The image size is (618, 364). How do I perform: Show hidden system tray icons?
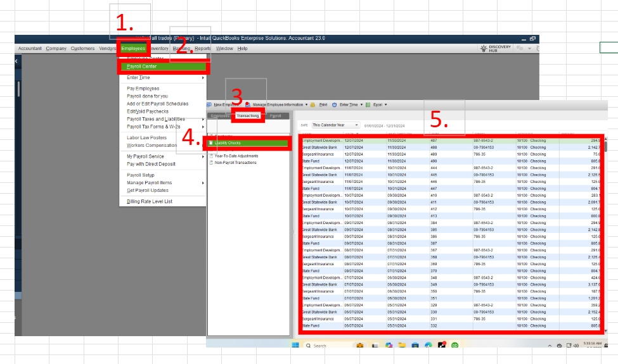550,346
